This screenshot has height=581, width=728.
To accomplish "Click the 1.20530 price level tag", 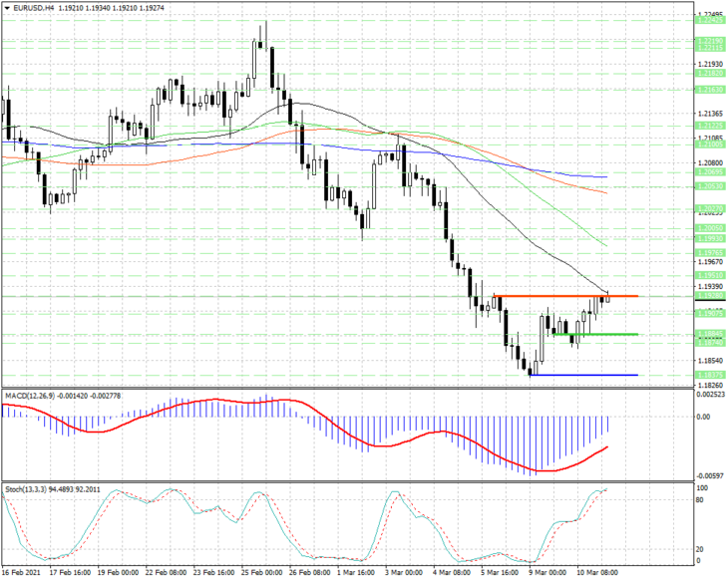I will click(710, 185).
